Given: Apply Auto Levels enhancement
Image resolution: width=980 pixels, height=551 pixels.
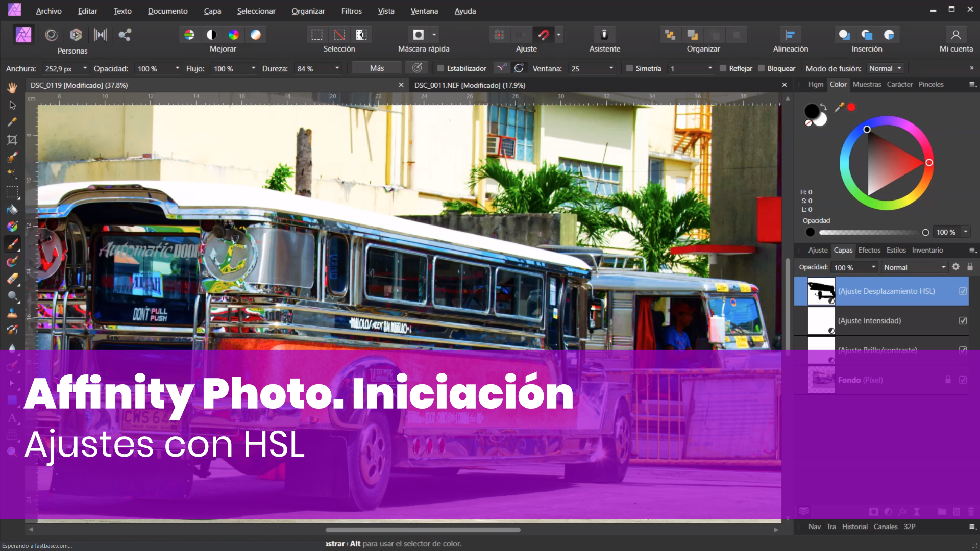Looking at the screenshot, I should pos(189,35).
